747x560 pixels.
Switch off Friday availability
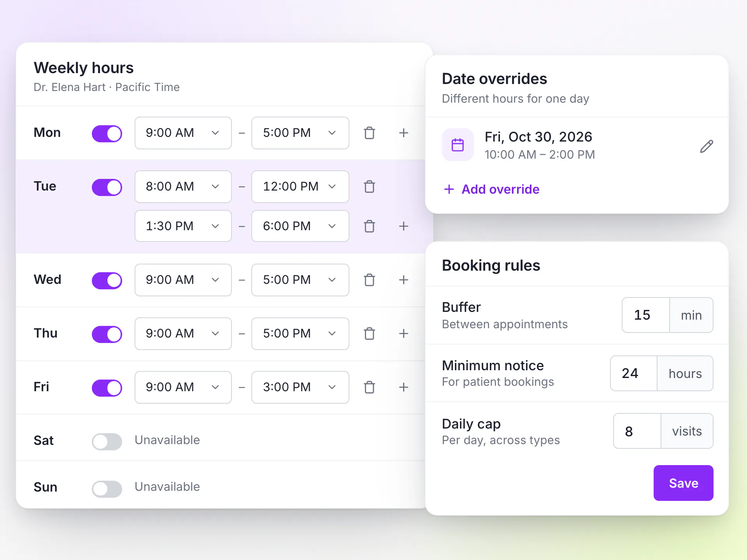click(x=107, y=388)
